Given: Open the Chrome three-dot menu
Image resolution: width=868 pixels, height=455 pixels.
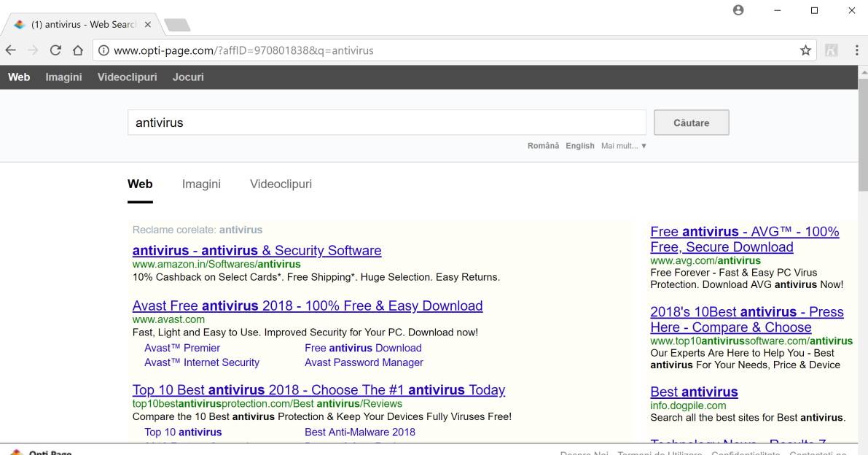Looking at the screenshot, I should tap(856, 50).
